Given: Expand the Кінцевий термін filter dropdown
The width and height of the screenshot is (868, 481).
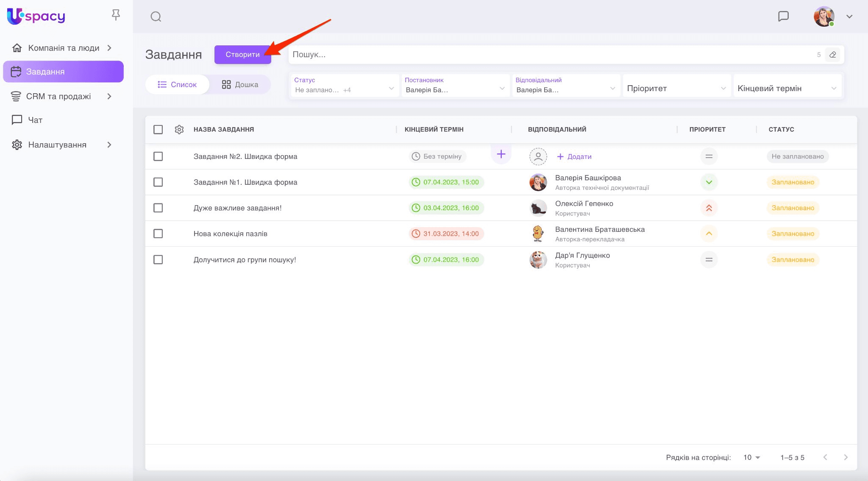Looking at the screenshot, I should click(x=787, y=88).
